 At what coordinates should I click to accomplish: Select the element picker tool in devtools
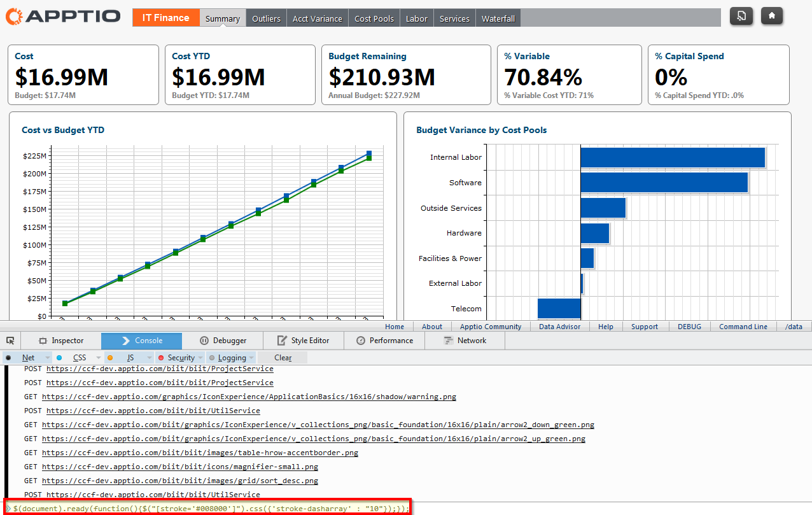coord(10,340)
